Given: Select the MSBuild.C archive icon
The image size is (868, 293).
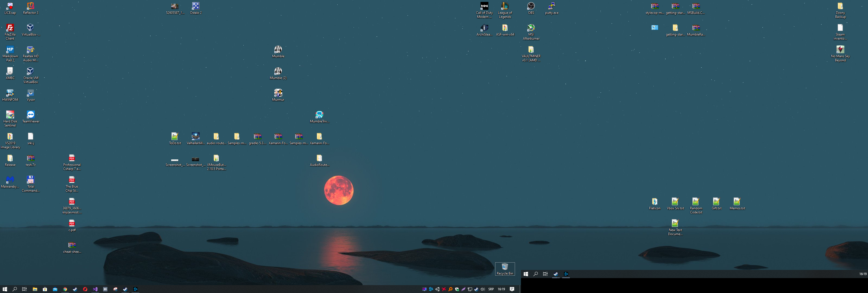Looking at the screenshot, I should [x=696, y=8].
